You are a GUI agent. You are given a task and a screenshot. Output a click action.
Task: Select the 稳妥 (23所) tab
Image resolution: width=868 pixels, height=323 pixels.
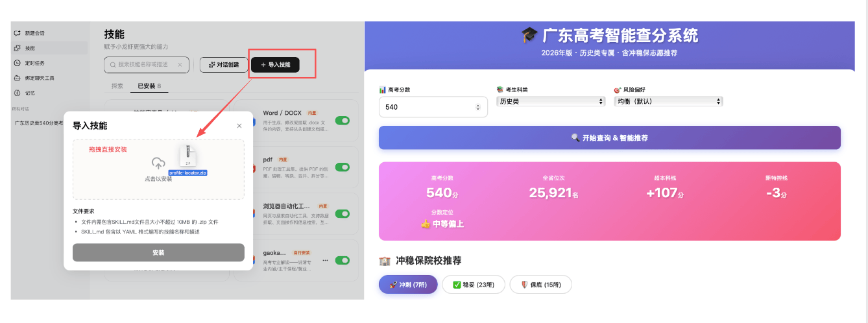pos(473,285)
